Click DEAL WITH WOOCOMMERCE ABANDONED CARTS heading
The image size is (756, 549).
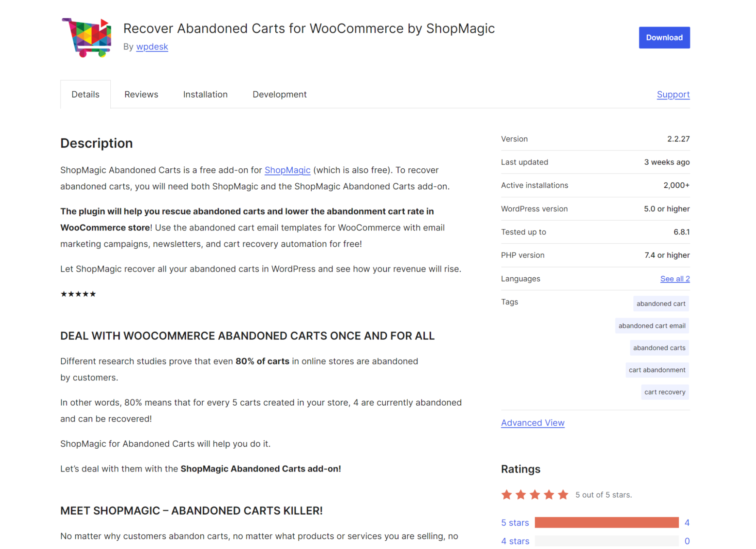(247, 336)
